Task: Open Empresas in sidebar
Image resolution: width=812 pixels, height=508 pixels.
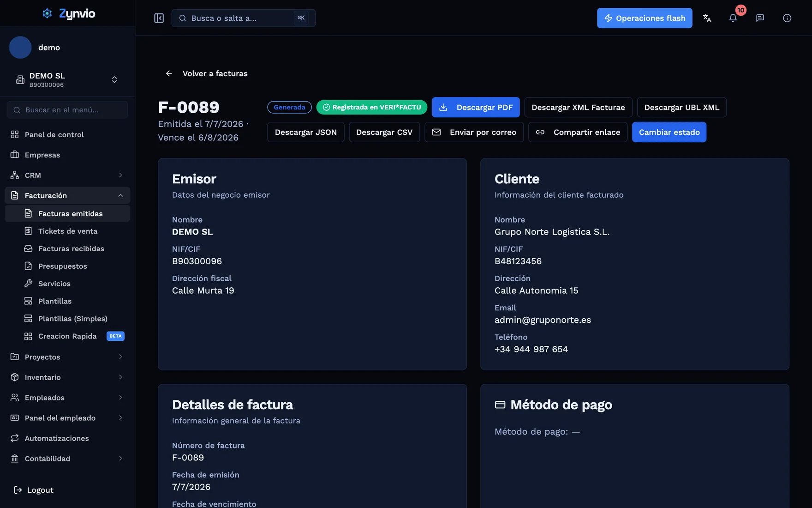Action: tap(67, 155)
